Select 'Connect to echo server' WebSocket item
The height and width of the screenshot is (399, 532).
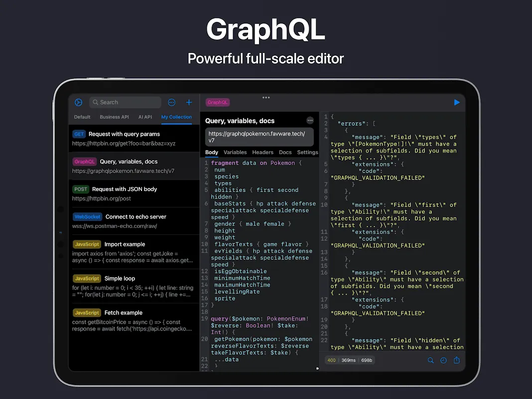[x=134, y=221]
